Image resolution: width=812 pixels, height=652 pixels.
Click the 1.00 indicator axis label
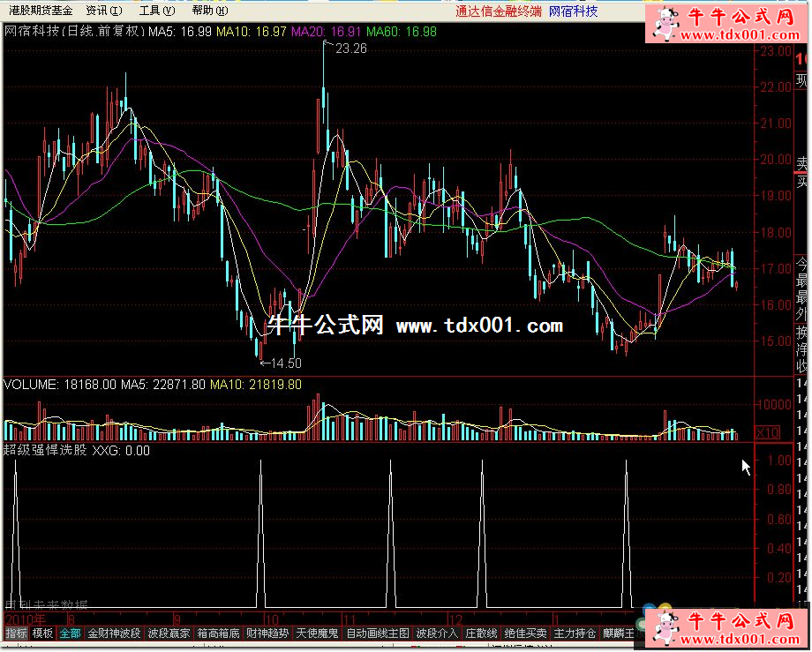click(x=778, y=460)
